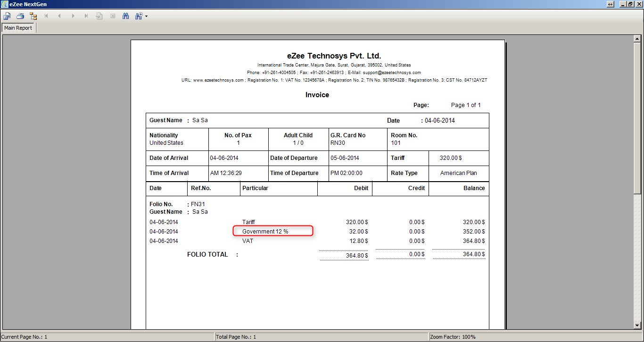Minimize the eZee NextGen window
Screen dimensions: 644x342
click(x=623, y=4)
